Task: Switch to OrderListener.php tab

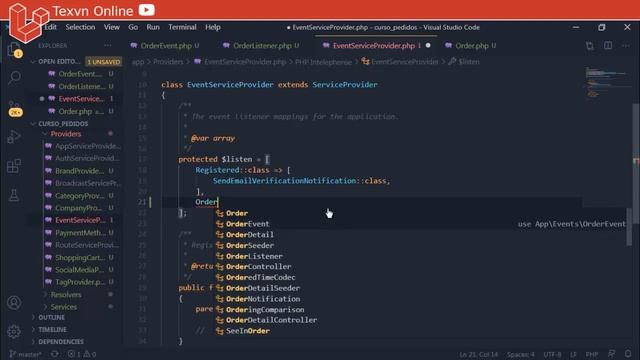Action: [261, 46]
